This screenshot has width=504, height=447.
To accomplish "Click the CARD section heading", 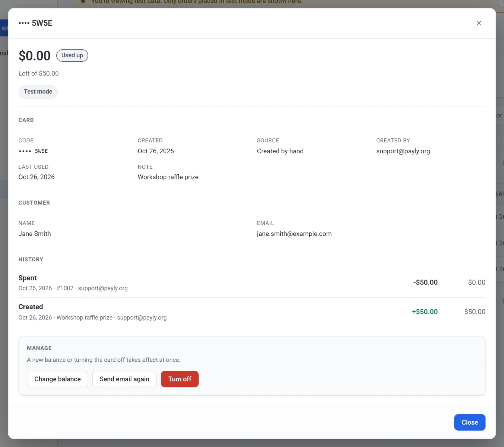I will (26, 120).
